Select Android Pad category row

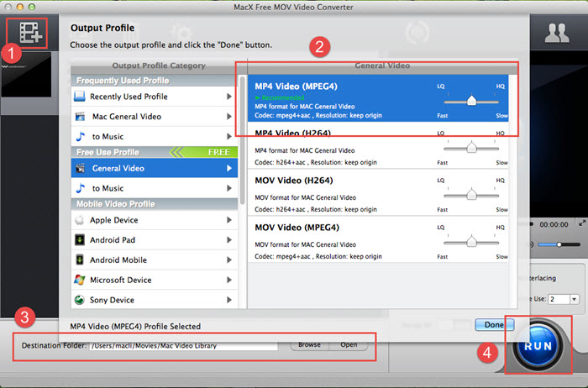[154, 240]
